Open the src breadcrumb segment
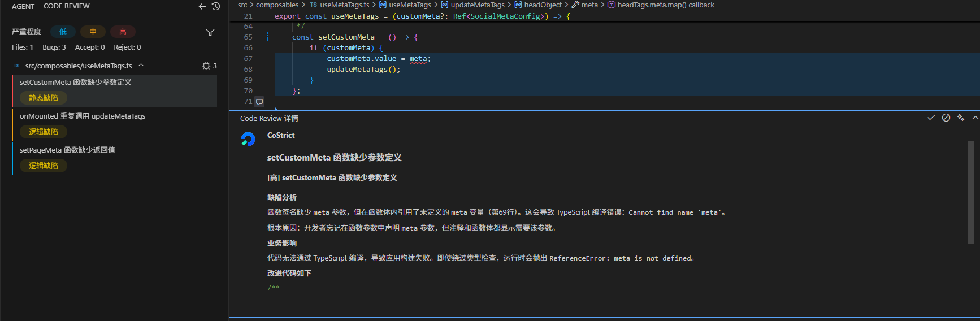The width and height of the screenshot is (980, 321). [x=242, y=5]
